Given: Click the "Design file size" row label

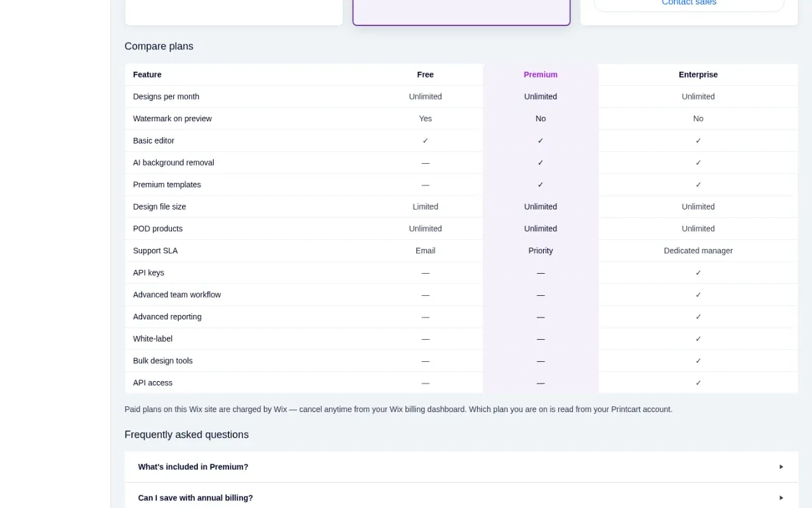Looking at the screenshot, I should (x=159, y=207).
